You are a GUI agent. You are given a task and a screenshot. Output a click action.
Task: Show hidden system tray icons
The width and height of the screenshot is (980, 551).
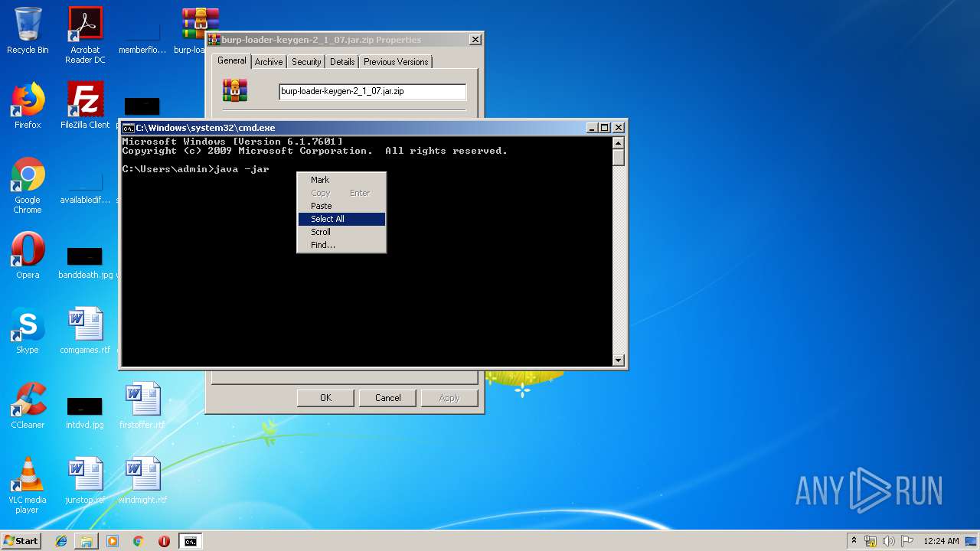point(854,541)
